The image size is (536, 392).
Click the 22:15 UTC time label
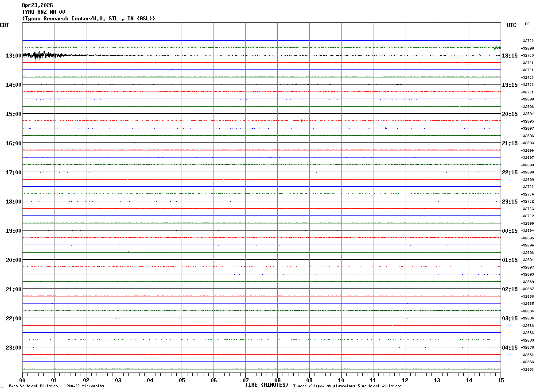tap(510, 173)
